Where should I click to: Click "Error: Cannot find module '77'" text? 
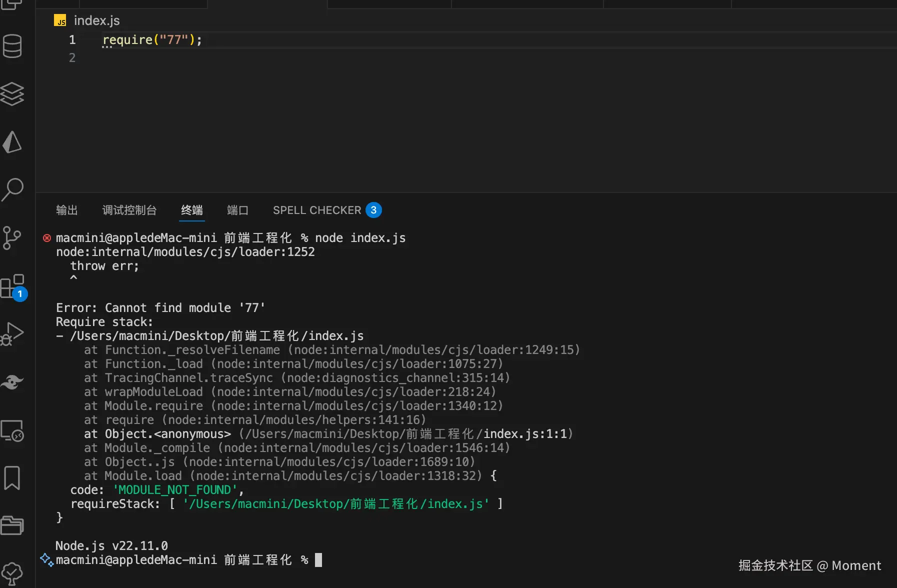point(160,308)
